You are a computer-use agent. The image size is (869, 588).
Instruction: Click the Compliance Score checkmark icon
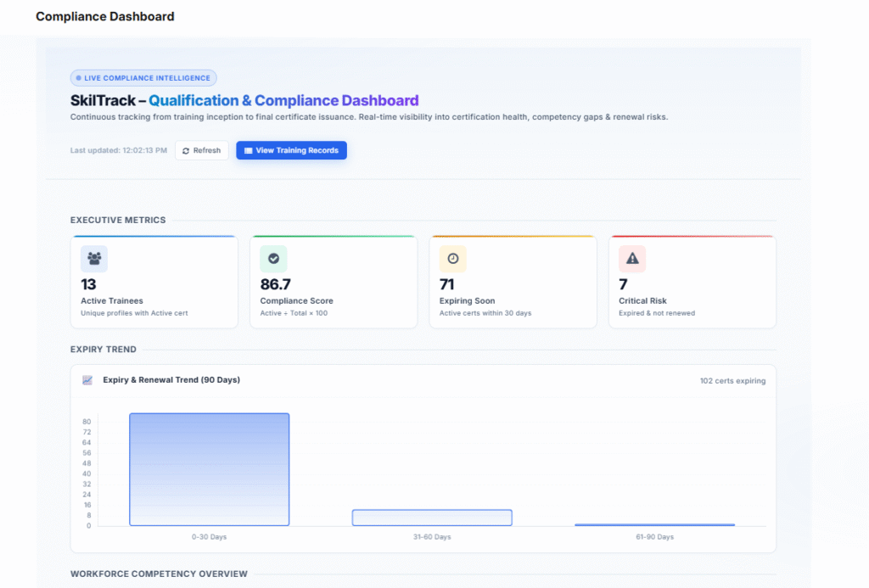[274, 258]
